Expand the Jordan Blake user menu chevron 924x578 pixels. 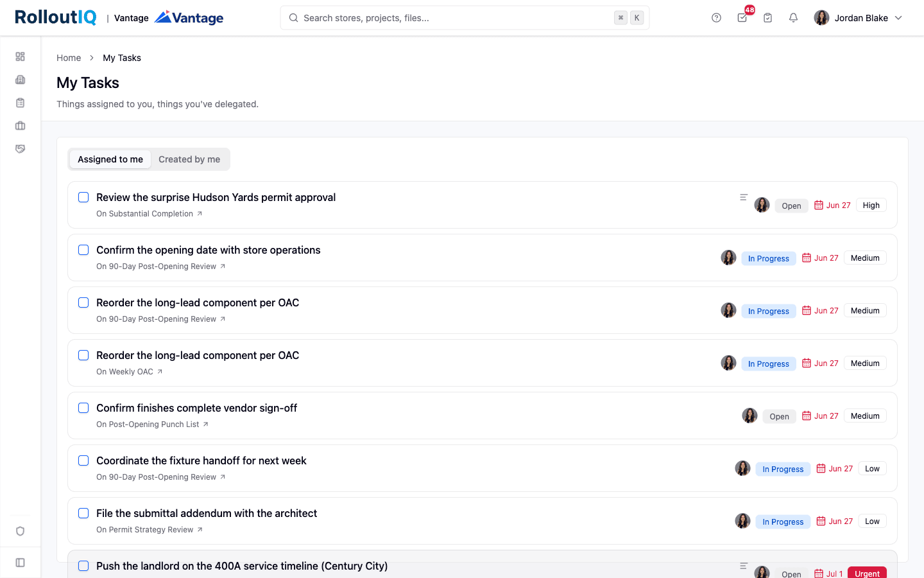tap(898, 18)
